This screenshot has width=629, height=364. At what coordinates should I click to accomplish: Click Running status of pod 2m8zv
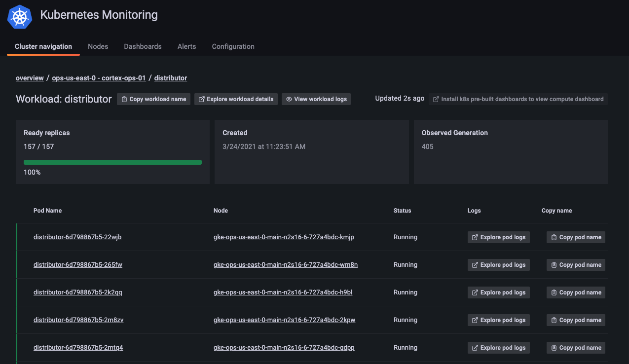coord(406,320)
